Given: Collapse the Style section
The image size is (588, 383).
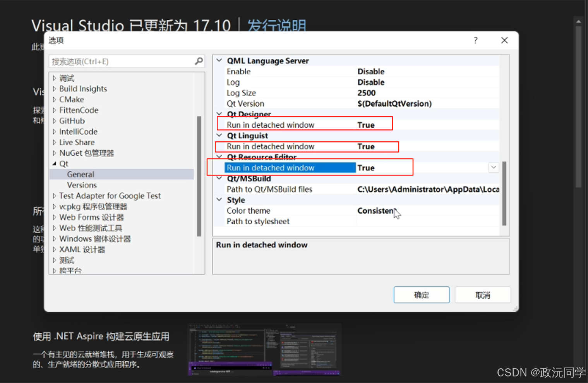Looking at the screenshot, I should 219,200.
